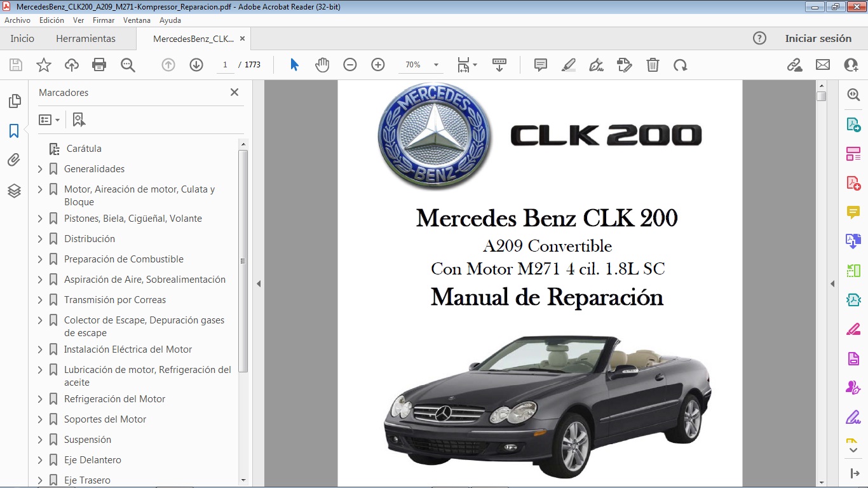Image resolution: width=868 pixels, height=488 pixels.
Task: Open Create PDF tool in right pane
Action: coord(853,183)
